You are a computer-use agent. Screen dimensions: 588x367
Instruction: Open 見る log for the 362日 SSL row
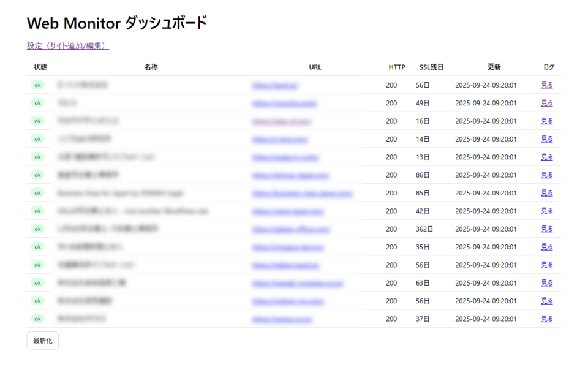546,229
